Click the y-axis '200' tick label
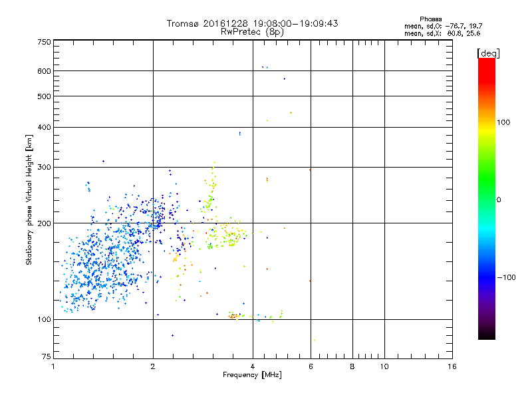Screen dimensions: 532x399 (x=44, y=223)
